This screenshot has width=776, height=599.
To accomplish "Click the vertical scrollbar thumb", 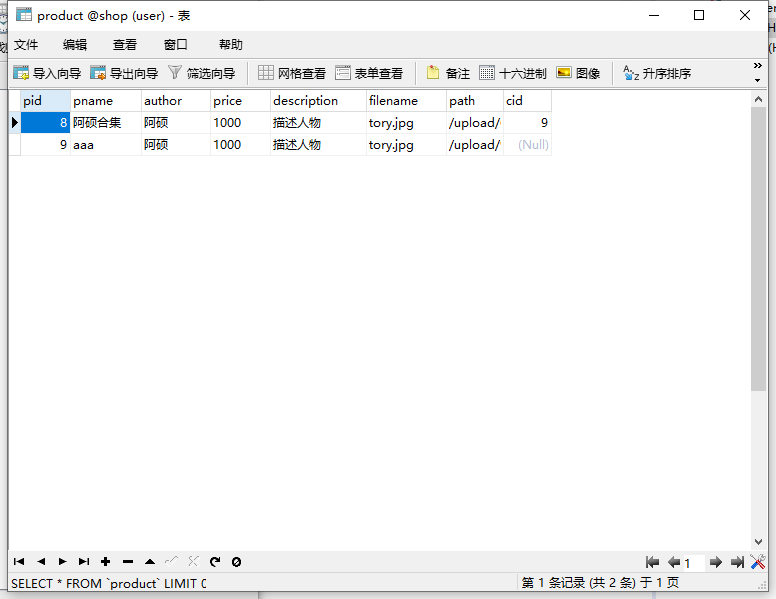I will coord(758,249).
